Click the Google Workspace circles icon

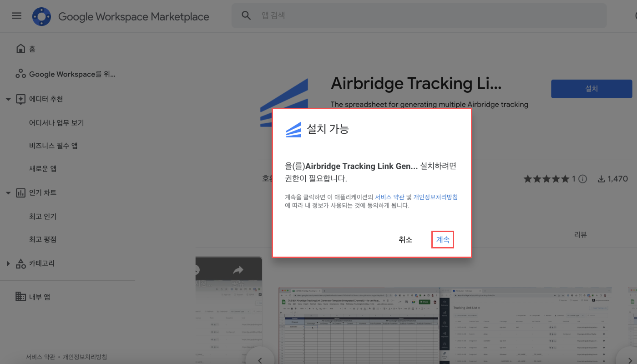(x=20, y=74)
